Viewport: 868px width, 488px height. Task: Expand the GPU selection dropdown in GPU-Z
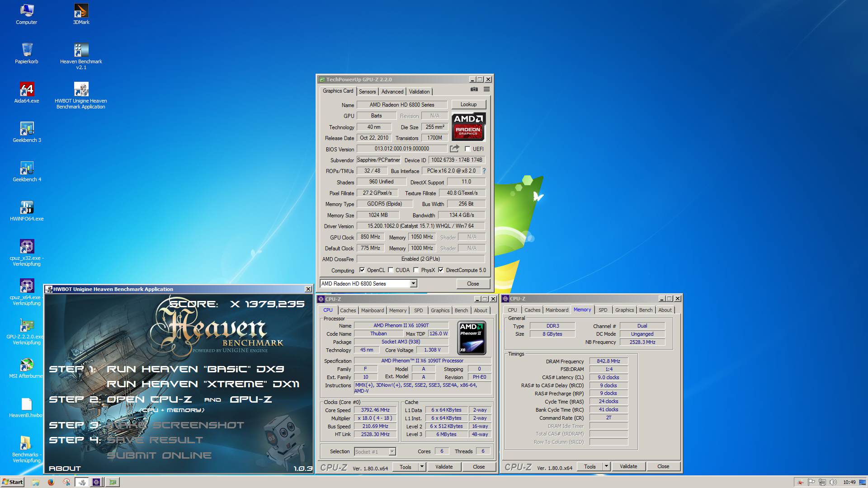[413, 284]
